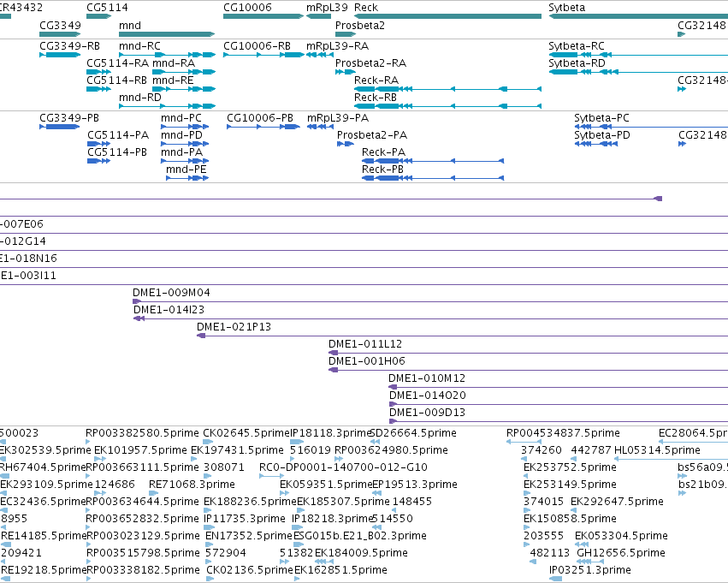Select the CG3349-PB protein feature
Viewport: 728px width, 583px height.
point(59,127)
